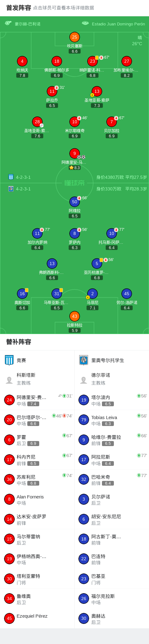Screen dimensions: 149x644
Task: Open 科斯塔斯 head coach entry
Action: click(x=37, y=379)
